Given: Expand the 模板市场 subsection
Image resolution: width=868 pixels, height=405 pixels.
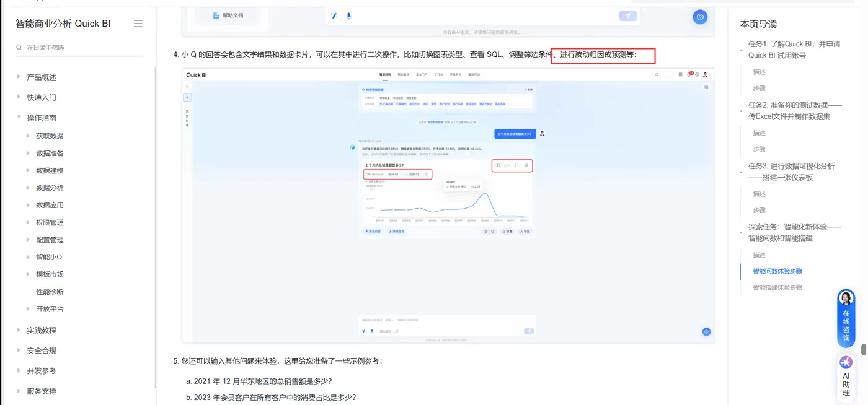Looking at the screenshot, I should point(28,274).
